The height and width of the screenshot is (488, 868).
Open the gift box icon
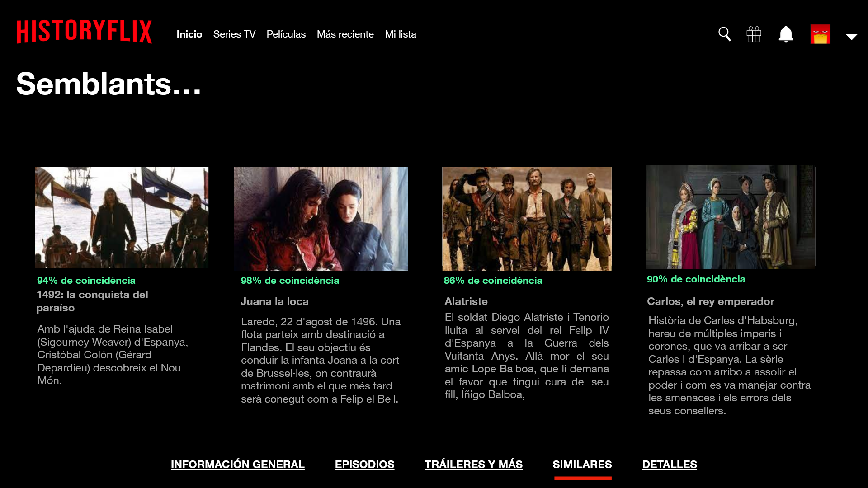(x=754, y=34)
